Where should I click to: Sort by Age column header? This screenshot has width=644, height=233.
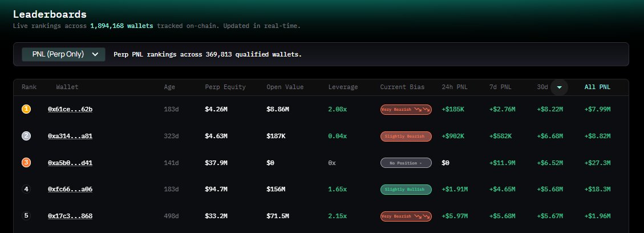(x=169, y=87)
